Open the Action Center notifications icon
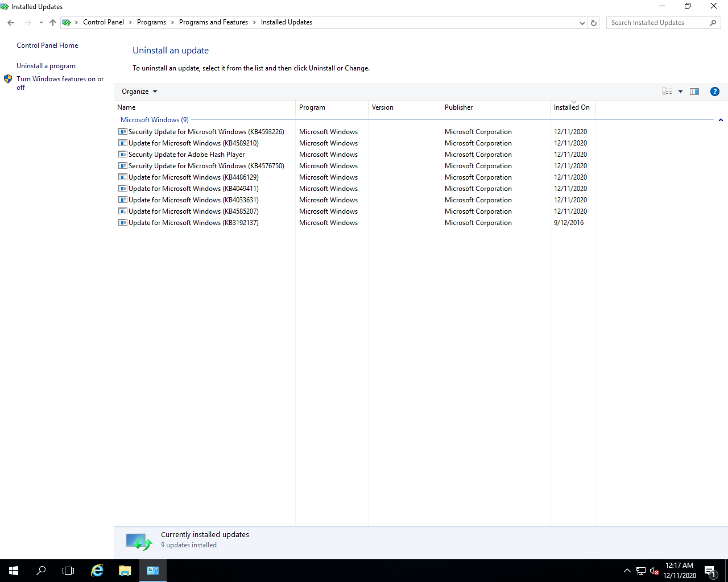The width and height of the screenshot is (728, 582). [710, 571]
